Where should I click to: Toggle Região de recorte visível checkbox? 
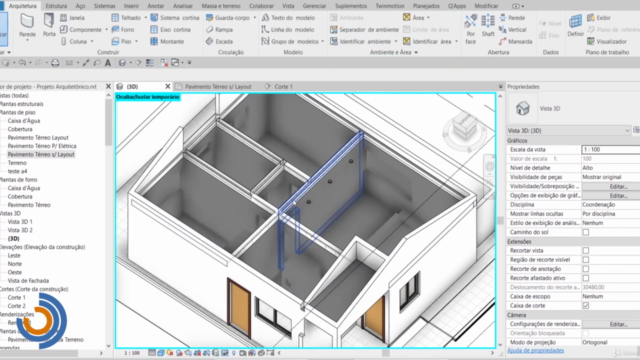click(x=586, y=260)
